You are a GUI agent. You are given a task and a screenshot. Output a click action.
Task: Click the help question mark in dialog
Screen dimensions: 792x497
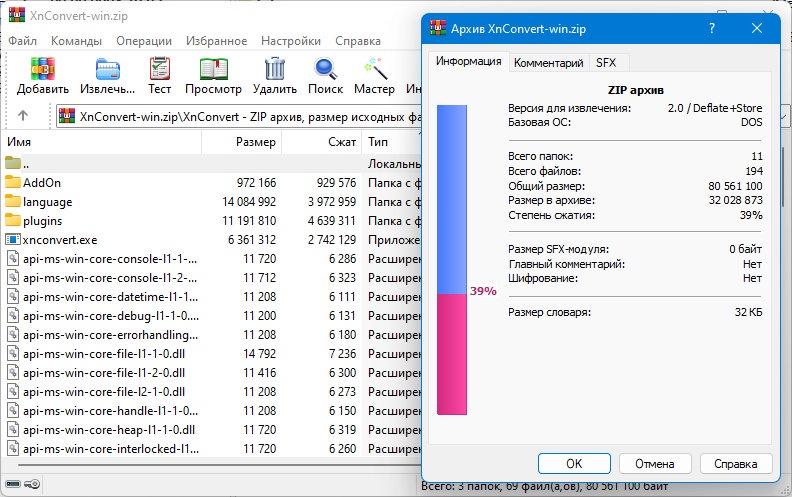pos(712,28)
